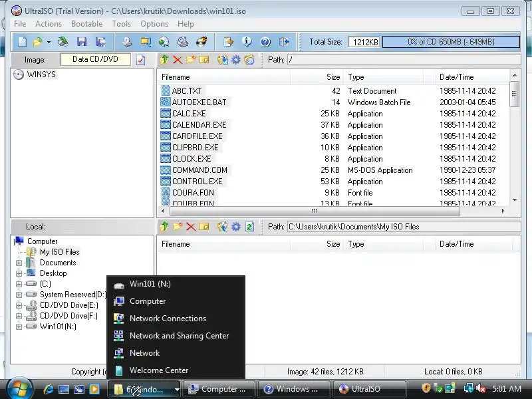Click the registration document icon in the main toolbar
Screen dimensions: 532x399
coord(228,42)
